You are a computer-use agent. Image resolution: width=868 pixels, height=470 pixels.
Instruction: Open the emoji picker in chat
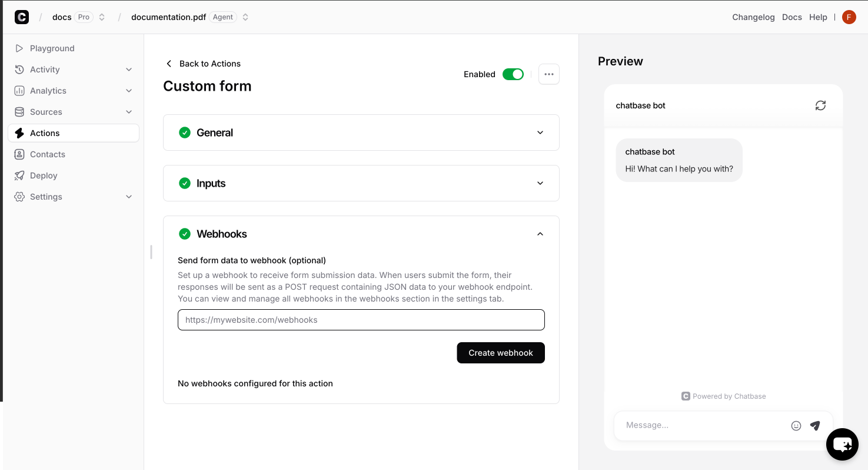[x=796, y=426]
